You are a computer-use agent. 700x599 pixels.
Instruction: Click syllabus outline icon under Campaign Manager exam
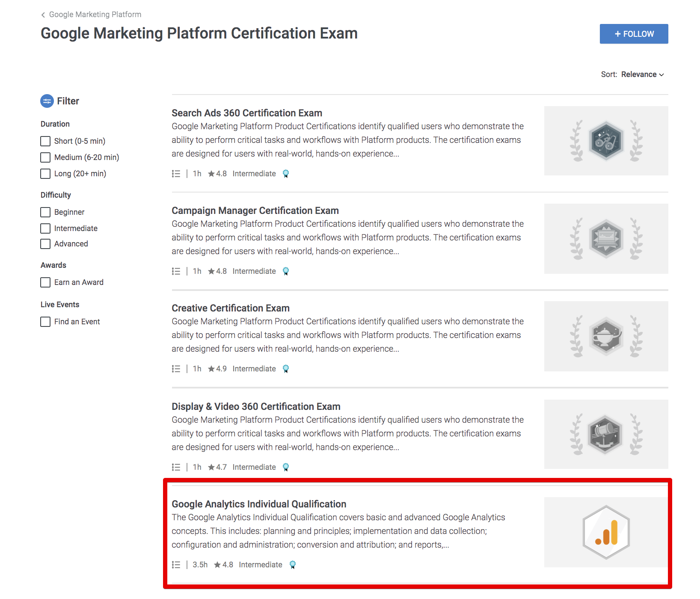[x=176, y=271]
